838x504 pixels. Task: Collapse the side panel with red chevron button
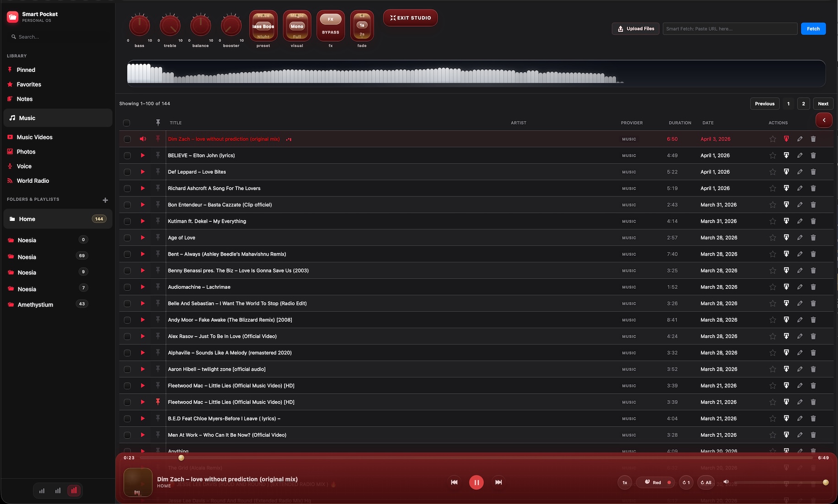pyautogui.click(x=824, y=120)
